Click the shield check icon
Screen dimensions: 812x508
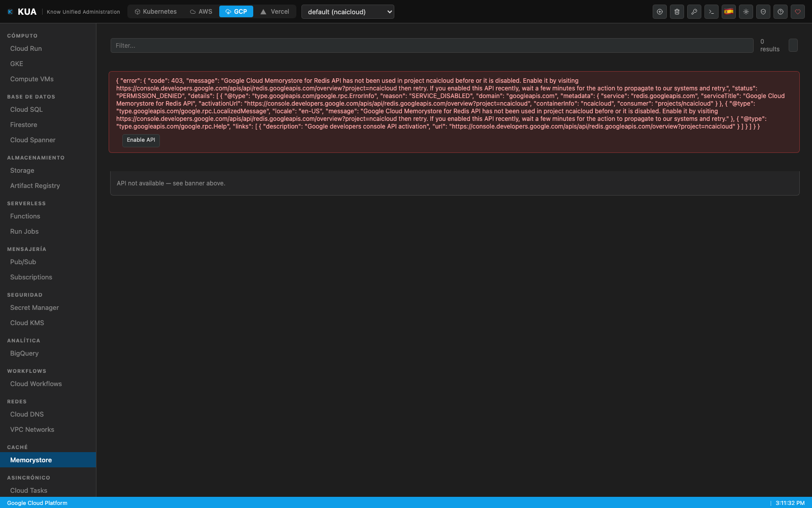point(763,12)
